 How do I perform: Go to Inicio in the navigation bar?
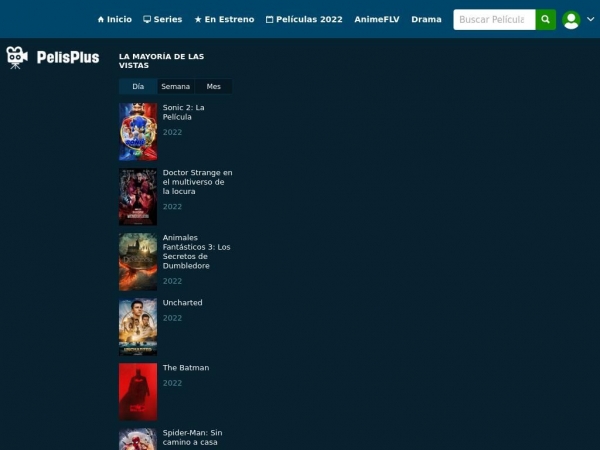(115, 20)
